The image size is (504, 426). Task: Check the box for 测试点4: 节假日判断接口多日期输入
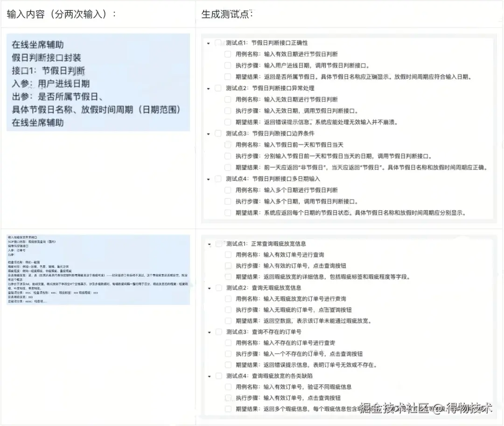tap(218, 179)
